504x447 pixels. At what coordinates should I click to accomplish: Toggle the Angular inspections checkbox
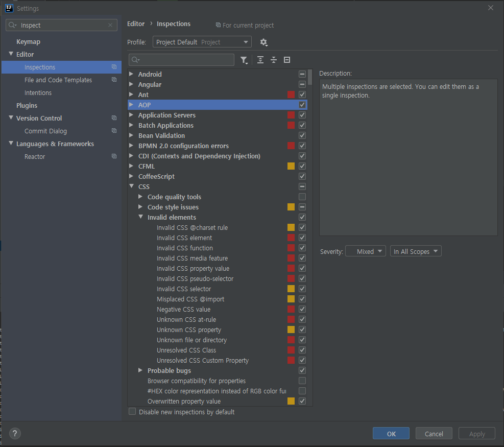(302, 85)
